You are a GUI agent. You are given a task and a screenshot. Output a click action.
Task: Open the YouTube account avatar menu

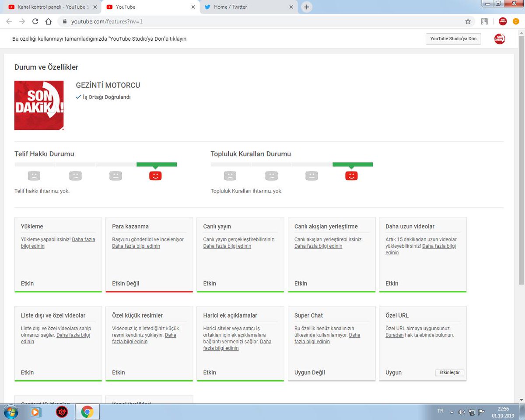click(x=499, y=39)
